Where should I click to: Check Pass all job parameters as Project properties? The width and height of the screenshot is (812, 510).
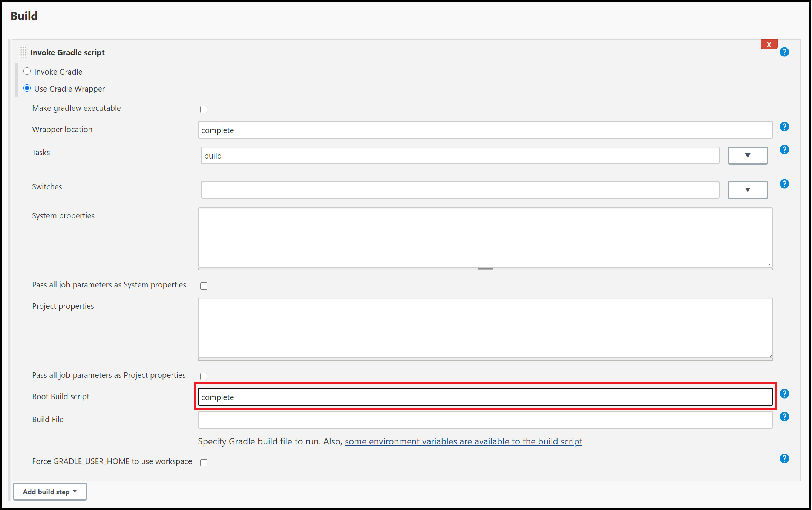[x=204, y=376]
